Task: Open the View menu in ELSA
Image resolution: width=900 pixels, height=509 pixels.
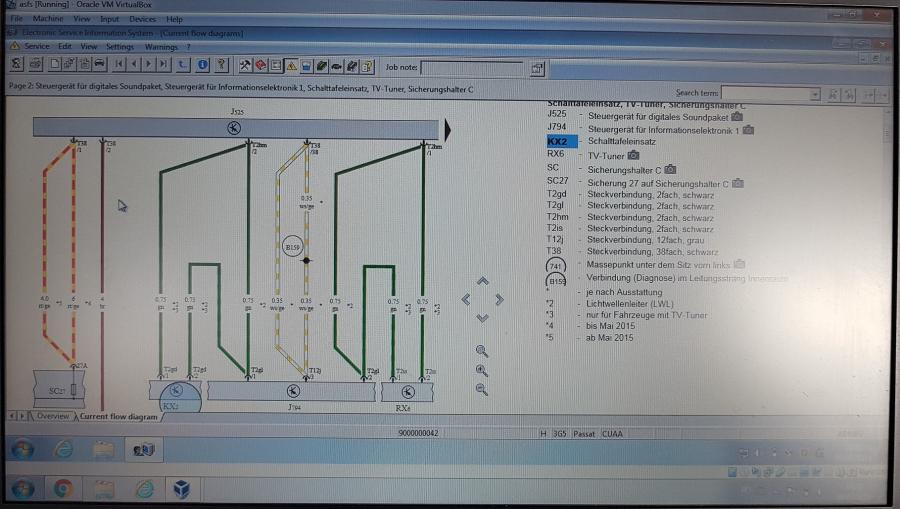Action: pyautogui.click(x=88, y=46)
